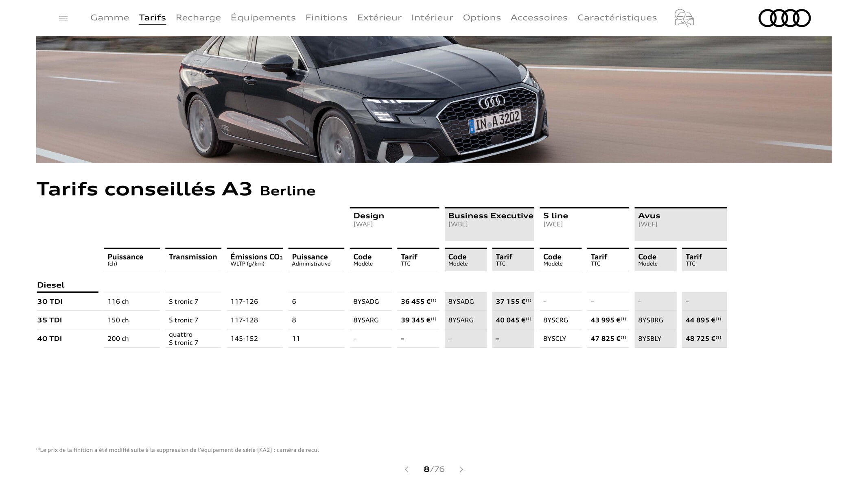The image size is (868, 488).
Task: Click the Business Executive [WBL] header
Action: [x=489, y=224]
